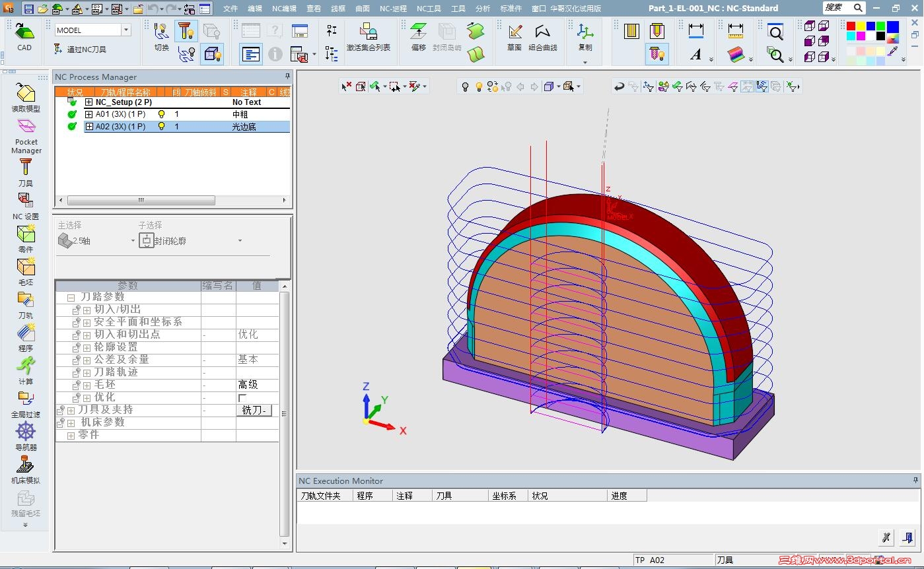924x569 pixels.
Task: Toggle toolpath motion display lightbulb icon
Action: (187, 53)
